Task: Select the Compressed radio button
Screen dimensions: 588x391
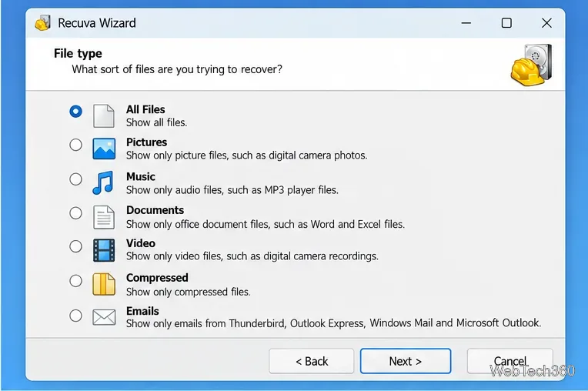Action: (75, 281)
